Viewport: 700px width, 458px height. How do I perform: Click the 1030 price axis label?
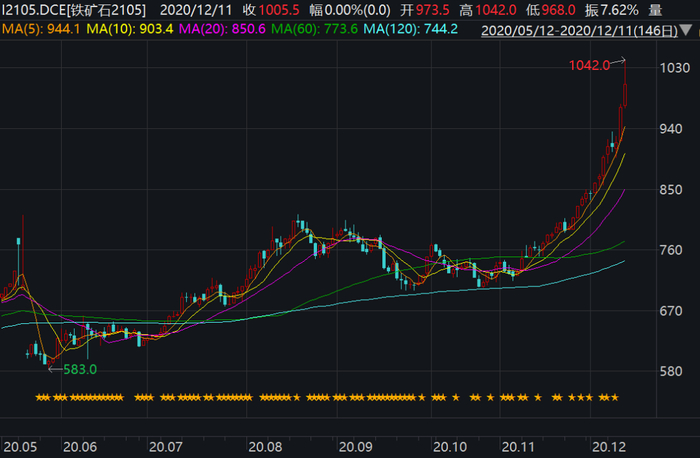coord(675,68)
